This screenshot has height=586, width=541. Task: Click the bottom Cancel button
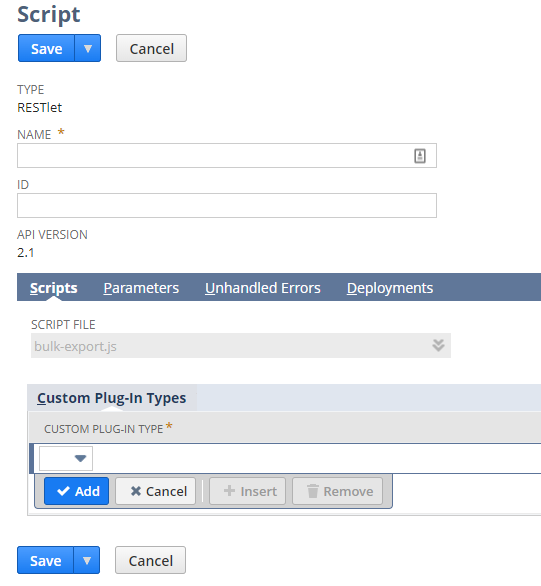150,560
